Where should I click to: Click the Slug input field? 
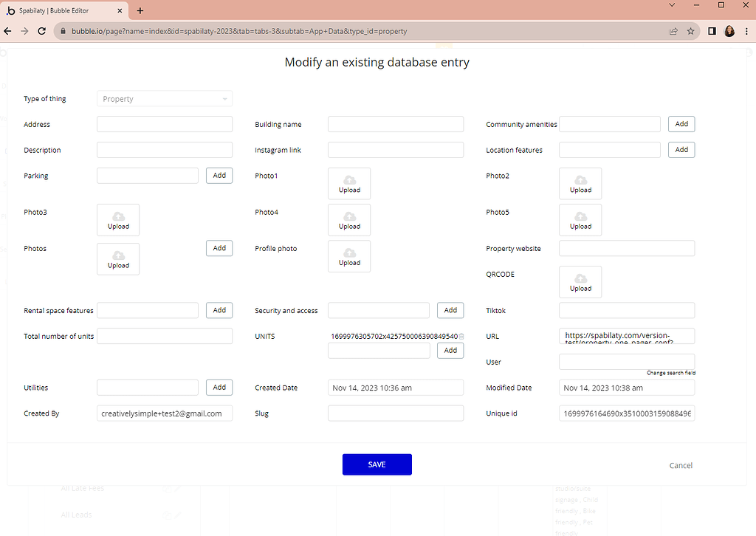[395, 413]
